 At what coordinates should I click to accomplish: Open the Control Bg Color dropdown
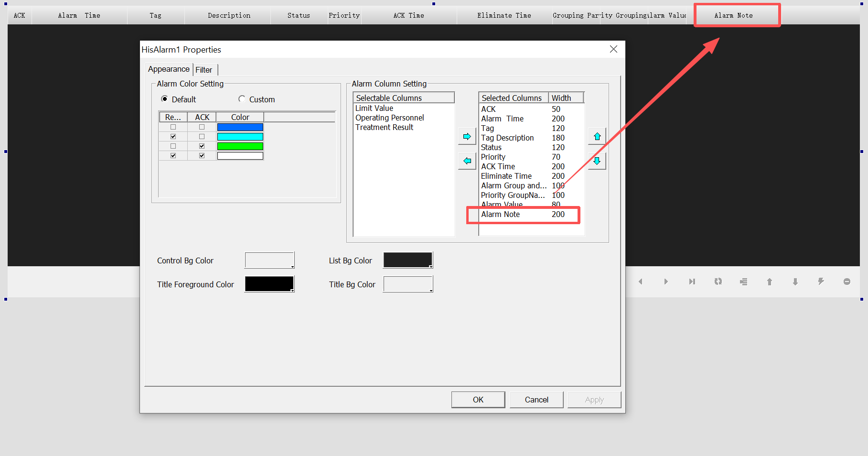click(269, 261)
